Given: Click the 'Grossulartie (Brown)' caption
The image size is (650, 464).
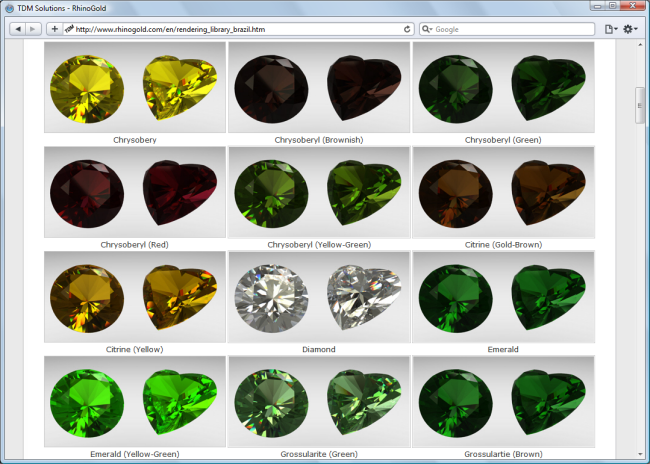Looking at the screenshot, I should click(503, 454).
